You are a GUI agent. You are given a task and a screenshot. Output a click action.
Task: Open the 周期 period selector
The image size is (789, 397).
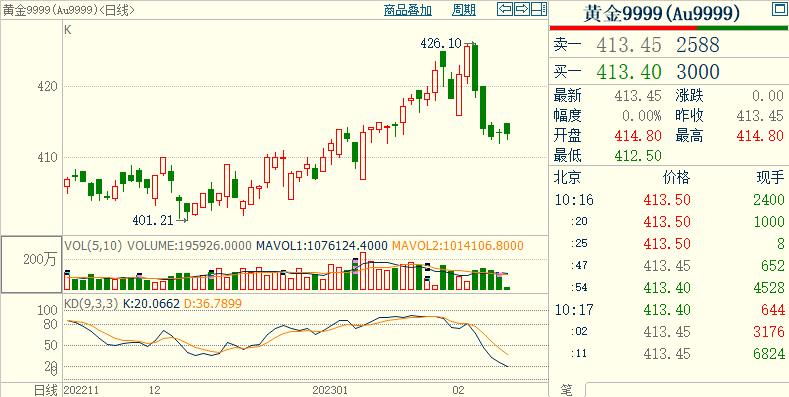[x=463, y=10]
